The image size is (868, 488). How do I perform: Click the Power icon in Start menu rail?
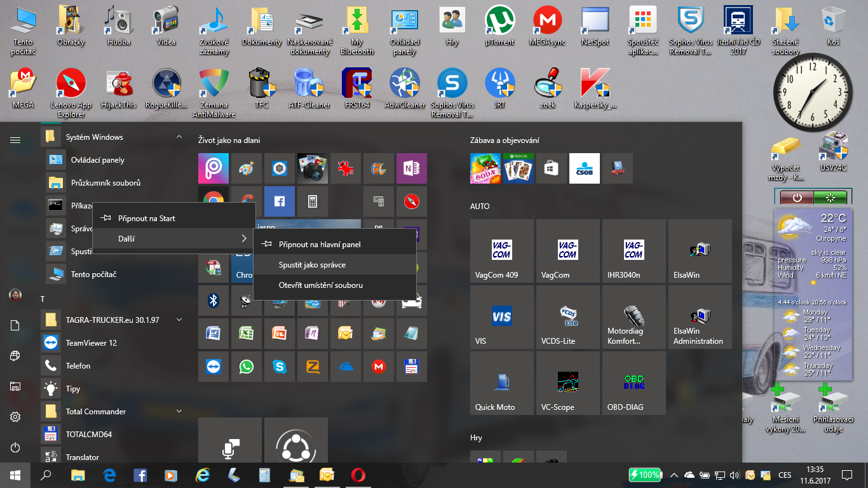(x=15, y=447)
